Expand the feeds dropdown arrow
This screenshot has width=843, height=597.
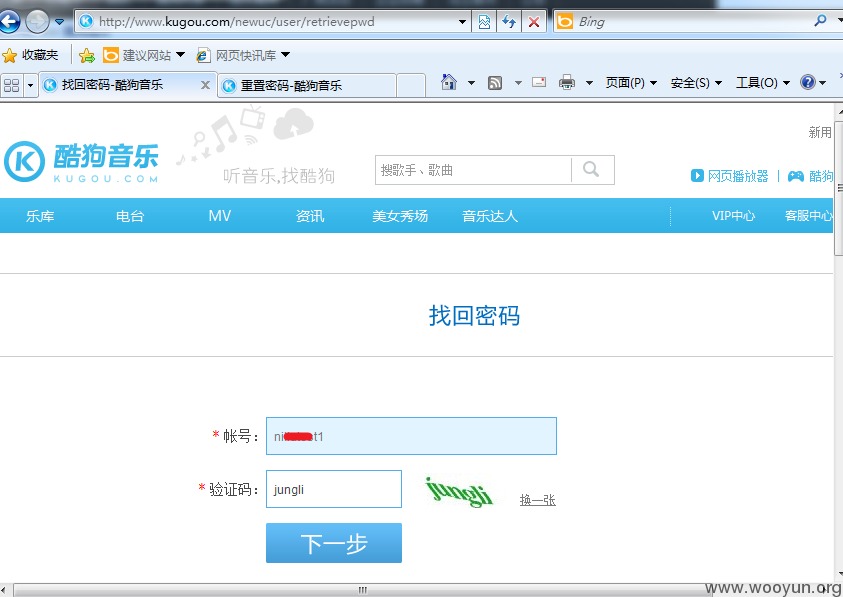click(x=518, y=83)
